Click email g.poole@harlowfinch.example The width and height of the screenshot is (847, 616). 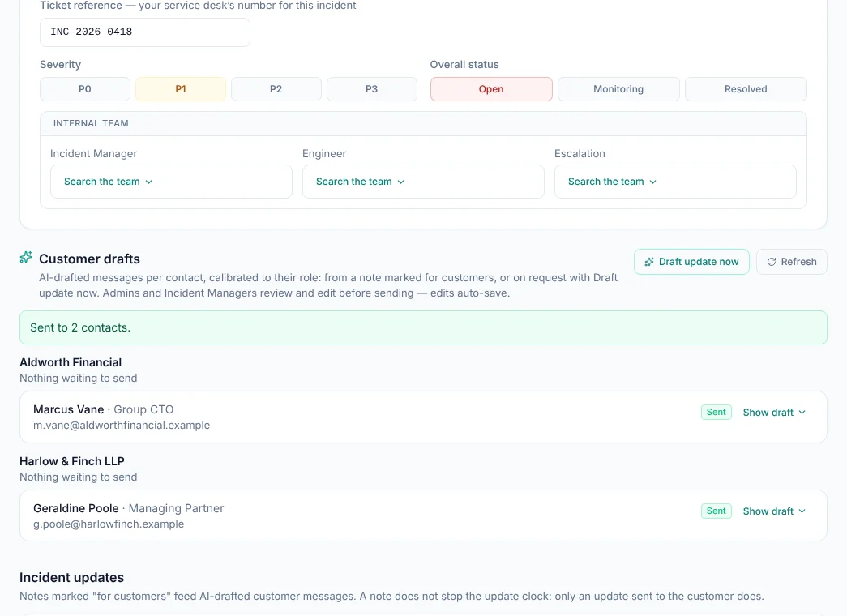[x=109, y=524]
